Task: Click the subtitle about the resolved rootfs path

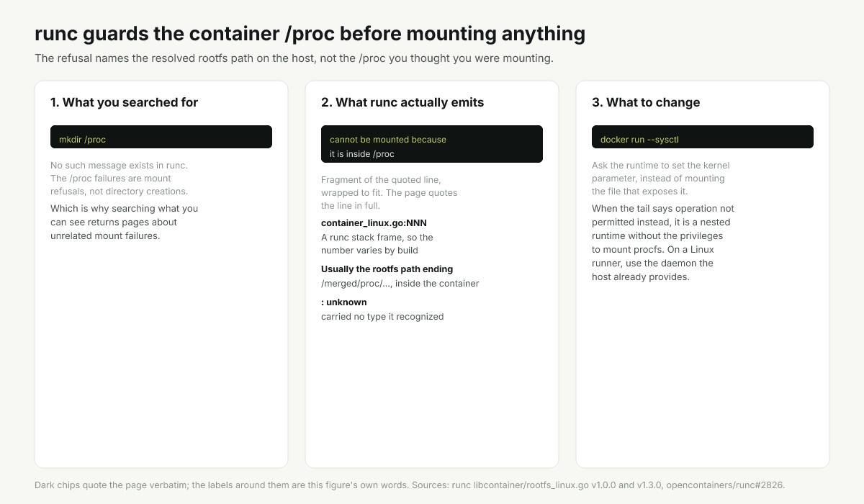Action: pos(294,58)
